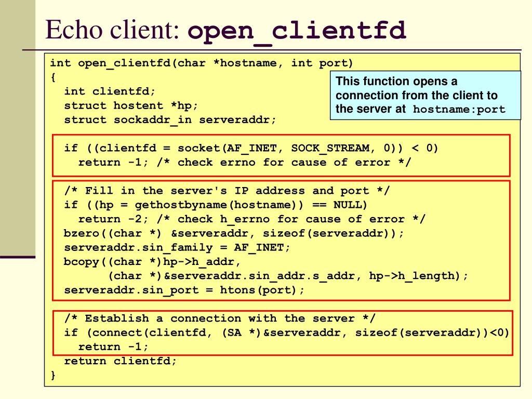This screenshot has height=399, width=532.
Task: Click comment "Fill in the server's IP address and port"
Action: pos(227,191)
